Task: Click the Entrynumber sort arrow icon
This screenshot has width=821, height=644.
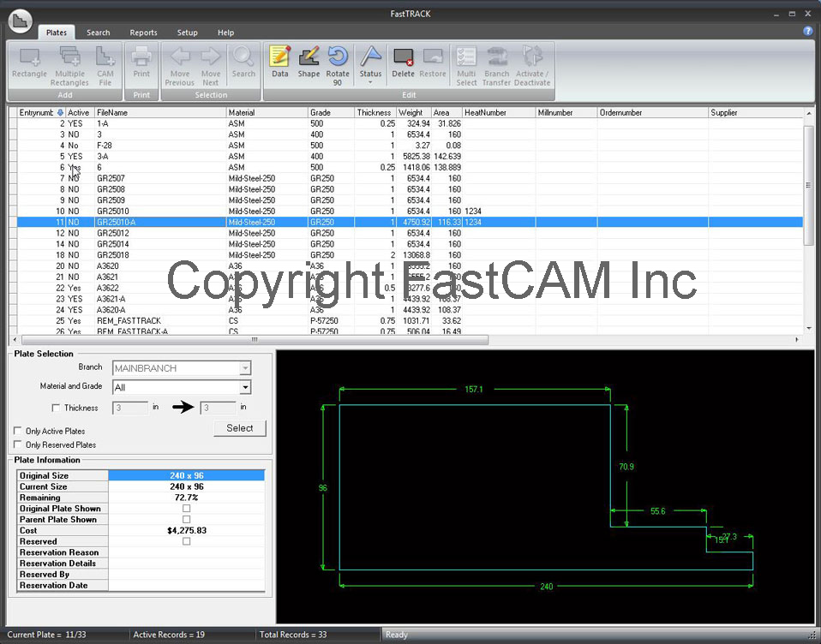Action: 60,112
